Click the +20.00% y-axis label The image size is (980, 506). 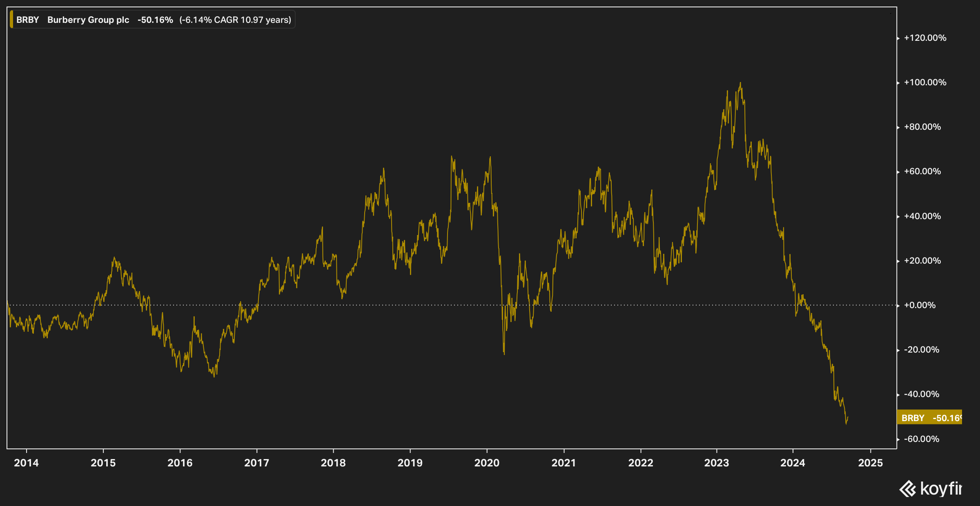pyautogui.click(x=922, y=261)
